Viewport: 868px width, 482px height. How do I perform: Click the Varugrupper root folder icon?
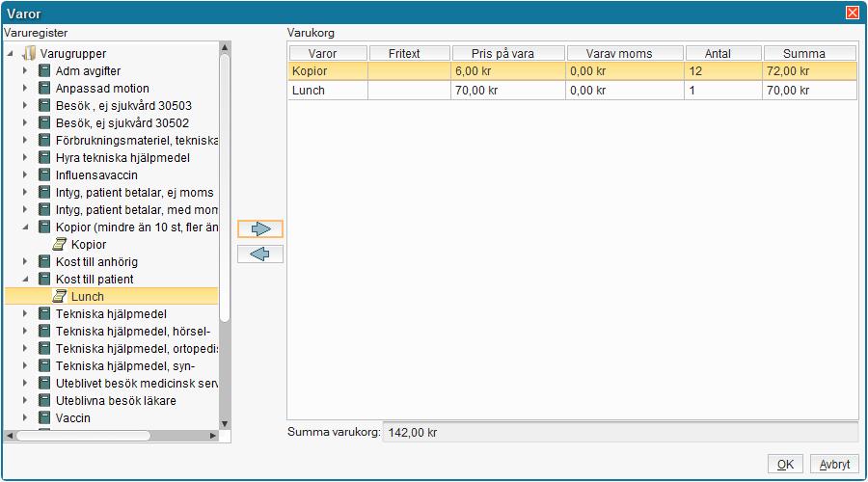pos(29,54)
